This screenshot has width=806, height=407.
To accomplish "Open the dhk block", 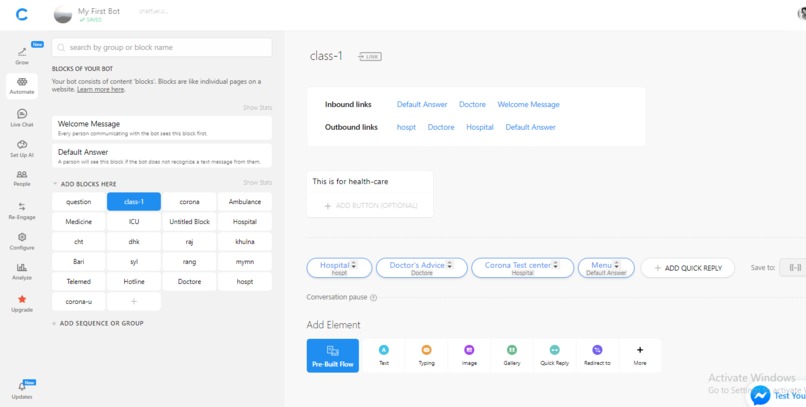I will [134, 242].
